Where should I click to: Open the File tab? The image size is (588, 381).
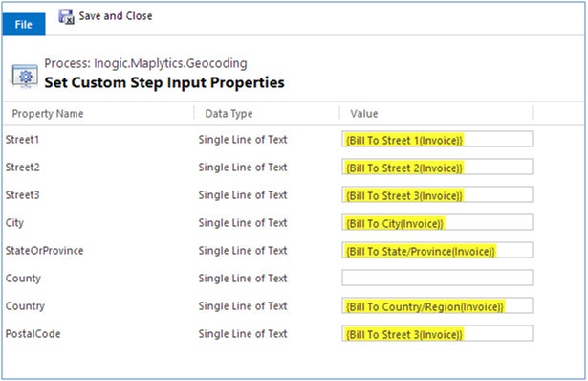[24, 24]
